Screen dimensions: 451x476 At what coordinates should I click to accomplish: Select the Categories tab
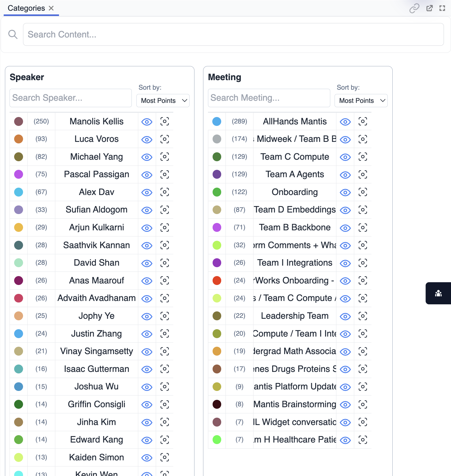(26, 8)
